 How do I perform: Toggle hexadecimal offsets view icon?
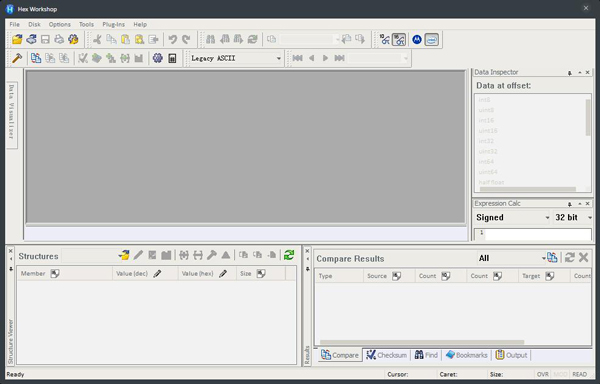pyautogui.click(x=399, y=39)
